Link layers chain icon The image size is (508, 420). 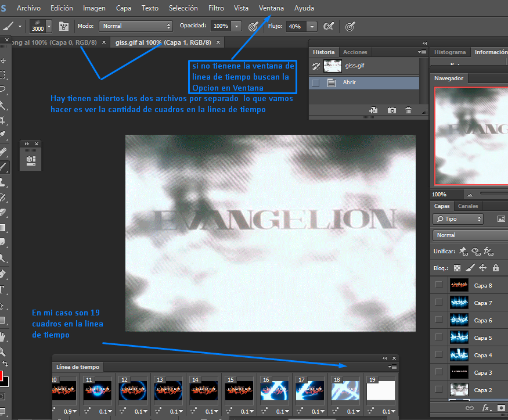470,408
